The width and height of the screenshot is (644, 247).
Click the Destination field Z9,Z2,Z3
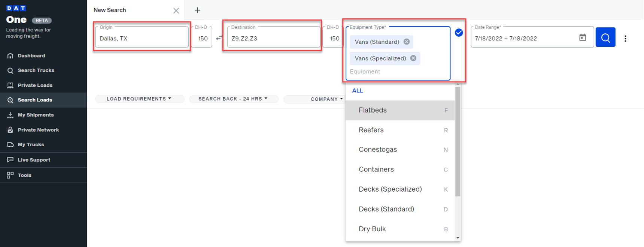[x=273, y=37]
